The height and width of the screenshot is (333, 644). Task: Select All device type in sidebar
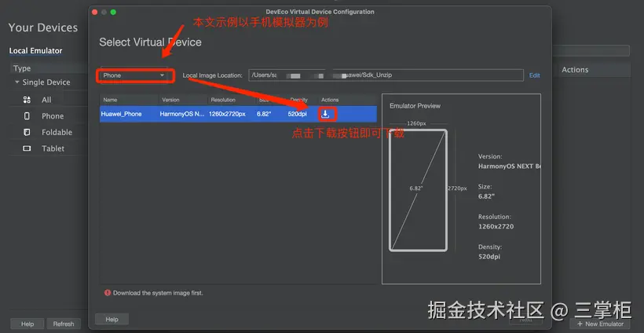46,100
